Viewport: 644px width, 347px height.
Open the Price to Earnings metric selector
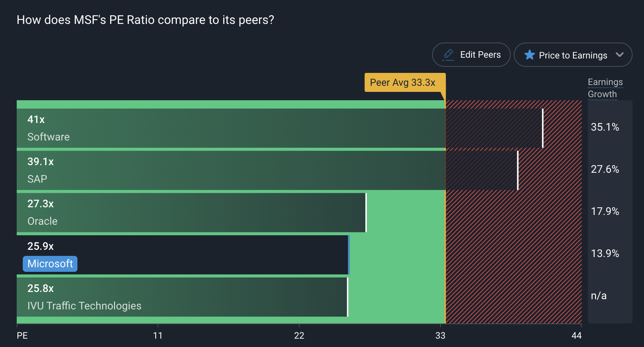[x=573, y=55]
